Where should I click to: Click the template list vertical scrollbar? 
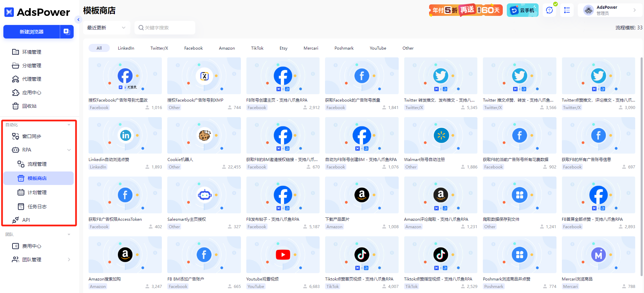point(642,166)
